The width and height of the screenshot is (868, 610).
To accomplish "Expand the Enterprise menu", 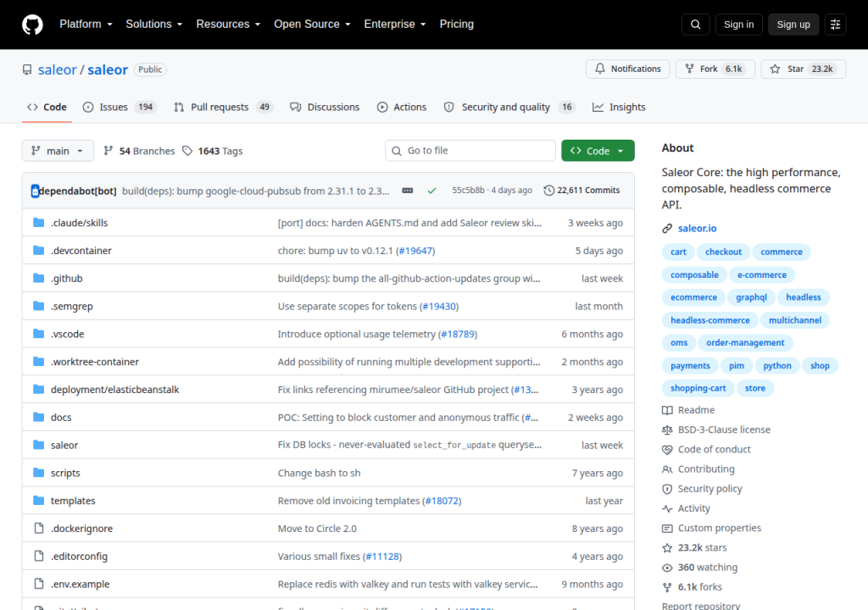I will 395,25.
